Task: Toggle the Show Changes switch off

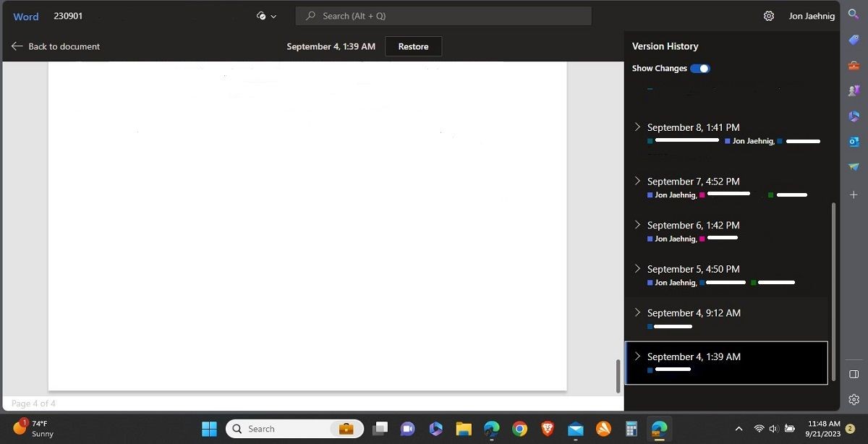Action: 700,69
